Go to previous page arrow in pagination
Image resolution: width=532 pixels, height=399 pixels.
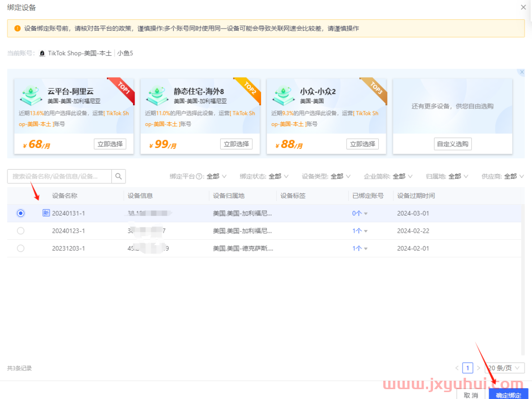(x=457, y=368)
